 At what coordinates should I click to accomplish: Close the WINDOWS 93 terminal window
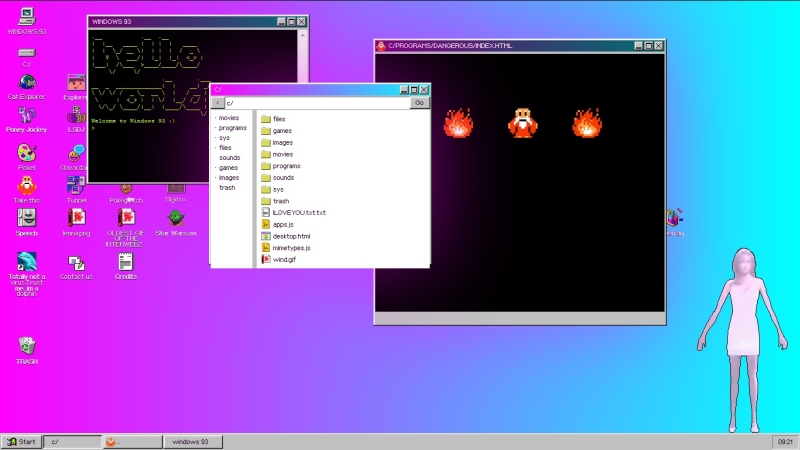pos(302,22)
